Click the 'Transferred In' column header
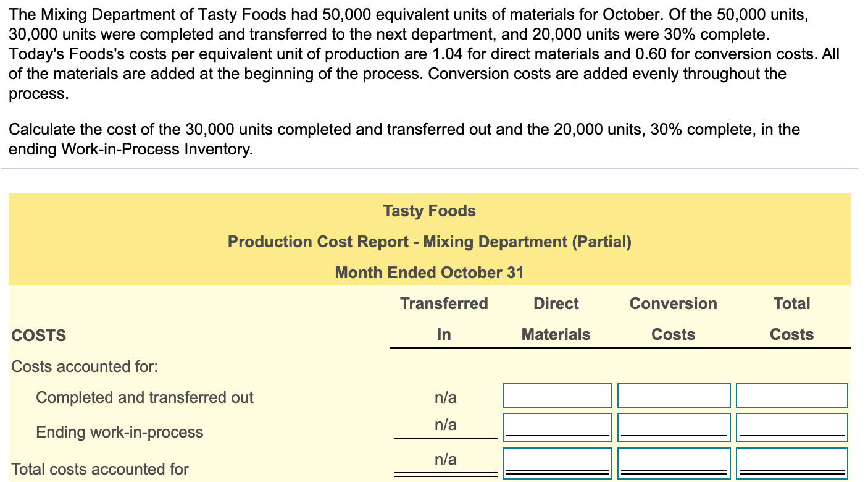The image size is (868, 482). (x=444, y=319)
